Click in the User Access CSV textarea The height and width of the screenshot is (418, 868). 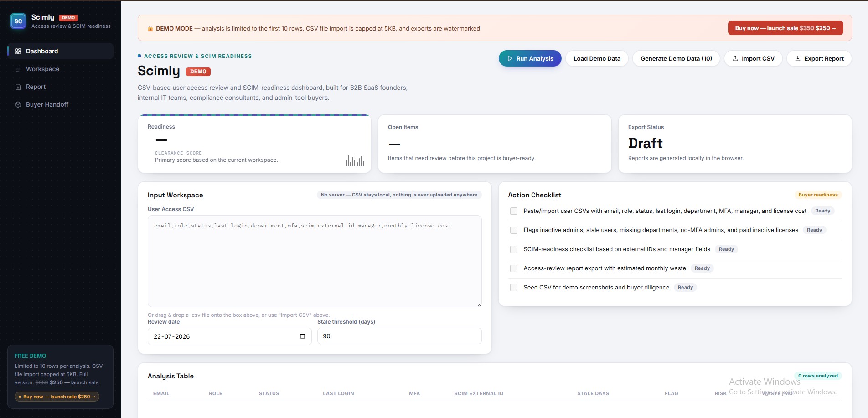point(315,261)
